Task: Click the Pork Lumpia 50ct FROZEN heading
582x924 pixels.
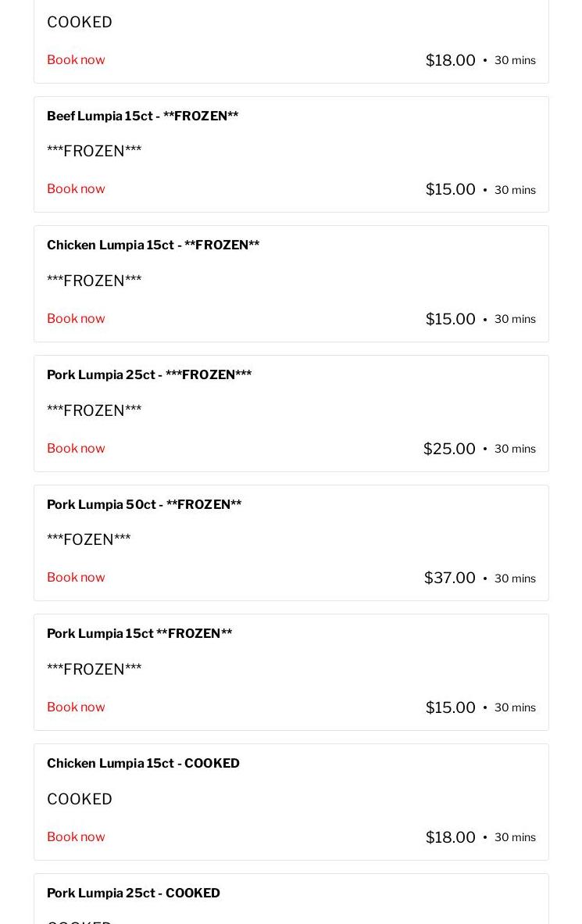Action: coord(144,505)
